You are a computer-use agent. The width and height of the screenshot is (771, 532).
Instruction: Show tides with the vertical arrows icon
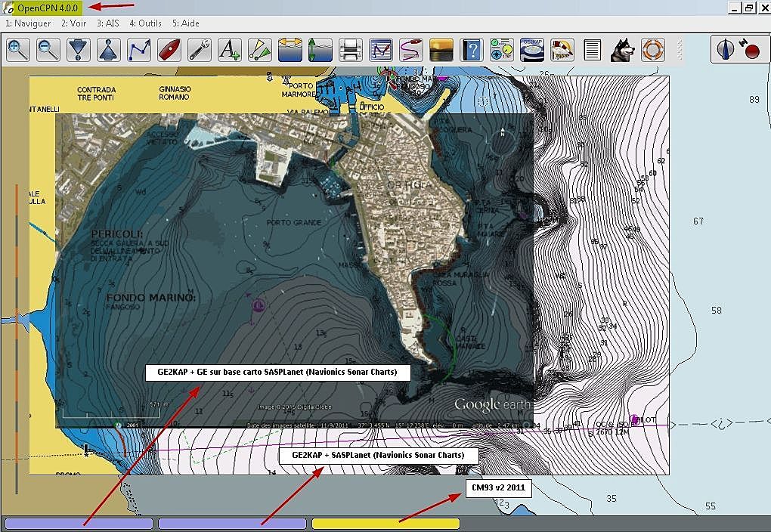pyautogui.click(x=320, y=50)
